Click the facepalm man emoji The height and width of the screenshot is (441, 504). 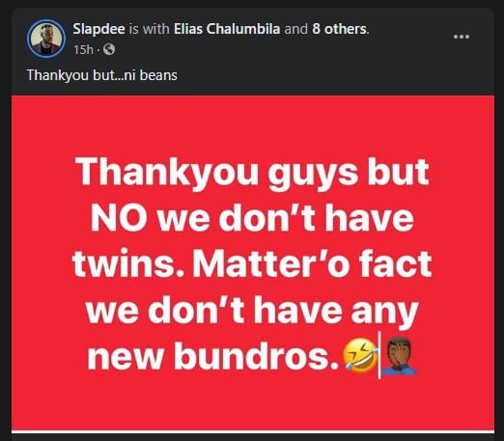point(399,356)
